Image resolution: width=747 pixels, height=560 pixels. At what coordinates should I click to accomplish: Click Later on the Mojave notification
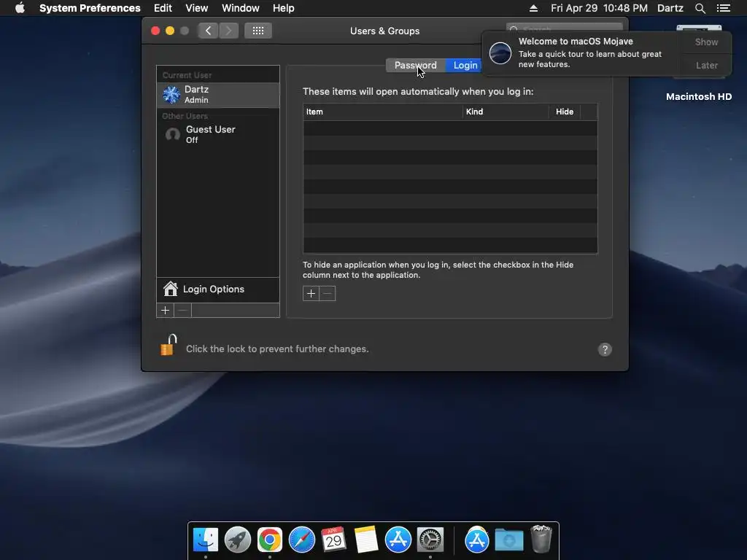pyautogui.click(x=706, y=65)
